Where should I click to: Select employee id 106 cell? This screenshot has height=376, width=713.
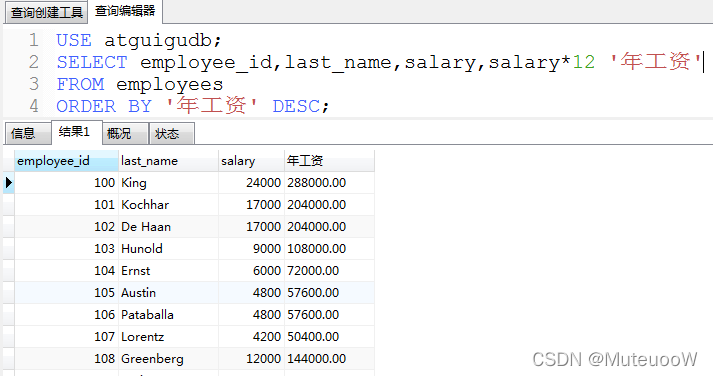[66, 315]
